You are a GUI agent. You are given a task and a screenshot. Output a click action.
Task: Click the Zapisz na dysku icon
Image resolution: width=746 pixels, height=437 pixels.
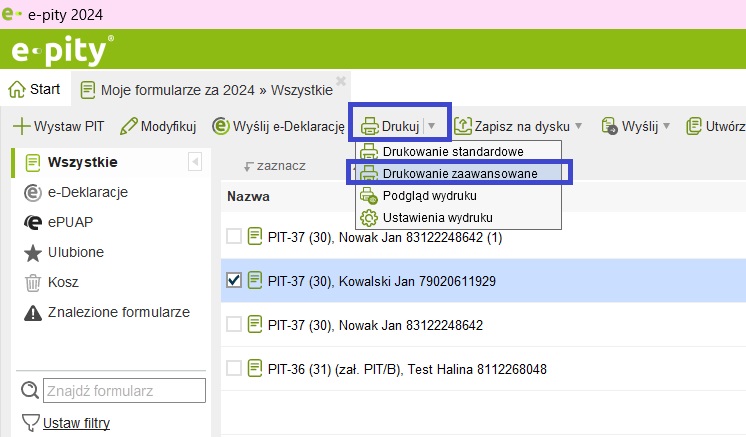pyautogui.click(x=463, y=127)
